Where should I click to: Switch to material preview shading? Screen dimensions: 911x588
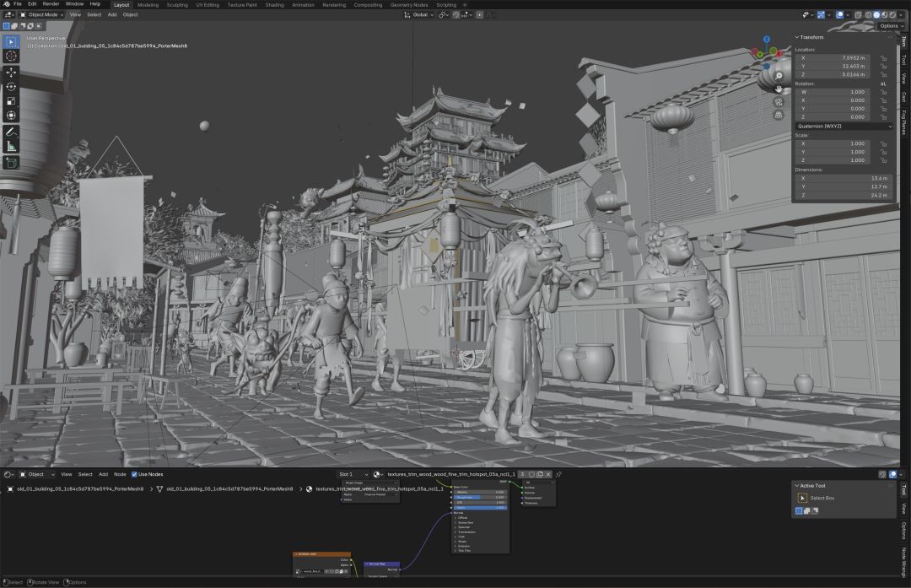point(884,15)
